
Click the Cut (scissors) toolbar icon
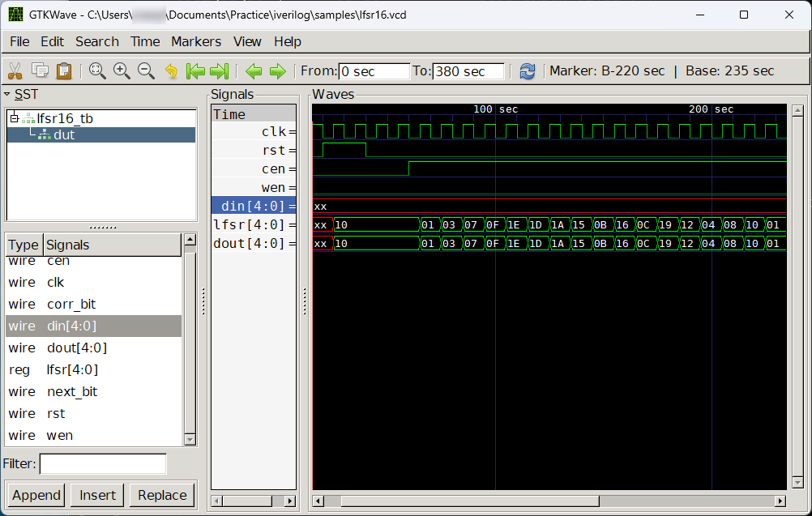[15, 71]
